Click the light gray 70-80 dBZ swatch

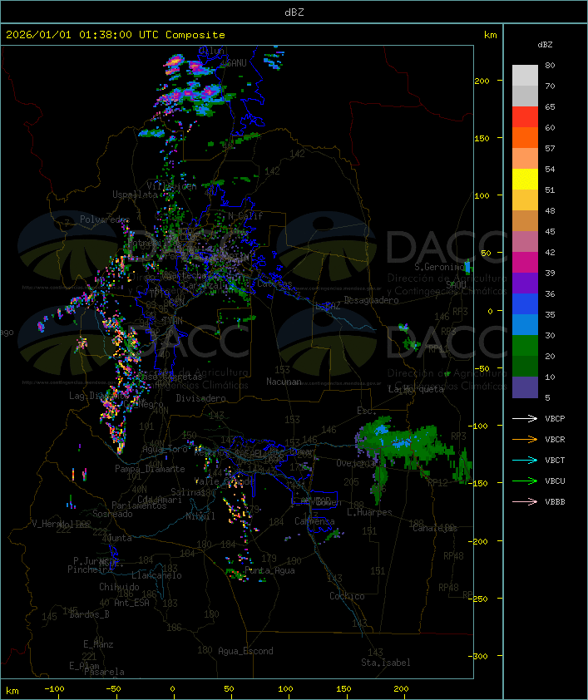[525, 76]
